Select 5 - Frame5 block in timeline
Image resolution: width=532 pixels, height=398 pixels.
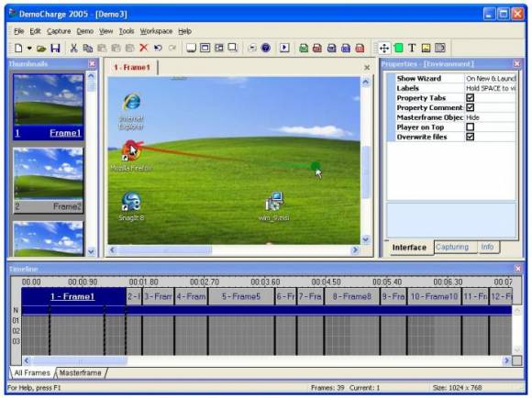click(x=241, y=296)
